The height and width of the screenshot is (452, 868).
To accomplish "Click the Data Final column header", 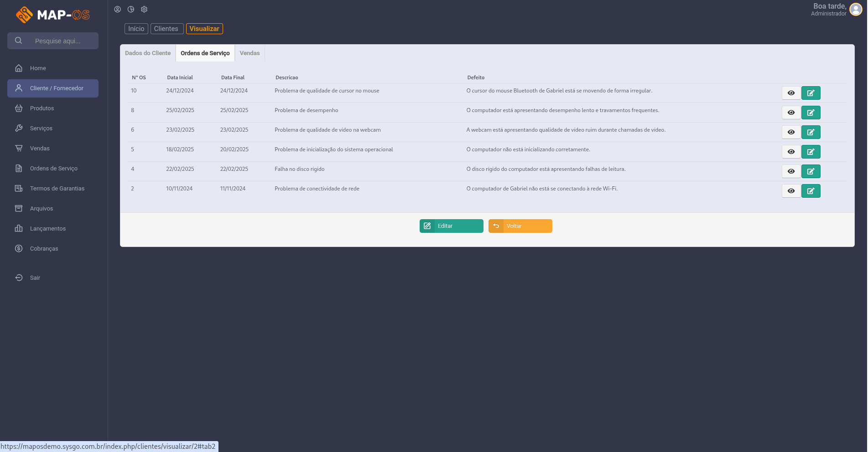I will (x=233, y=78).
